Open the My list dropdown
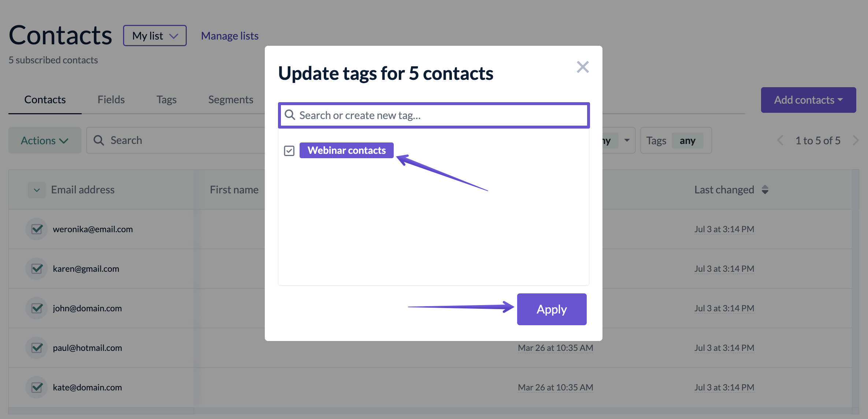868x419 pixels. (x=155, y=36)
